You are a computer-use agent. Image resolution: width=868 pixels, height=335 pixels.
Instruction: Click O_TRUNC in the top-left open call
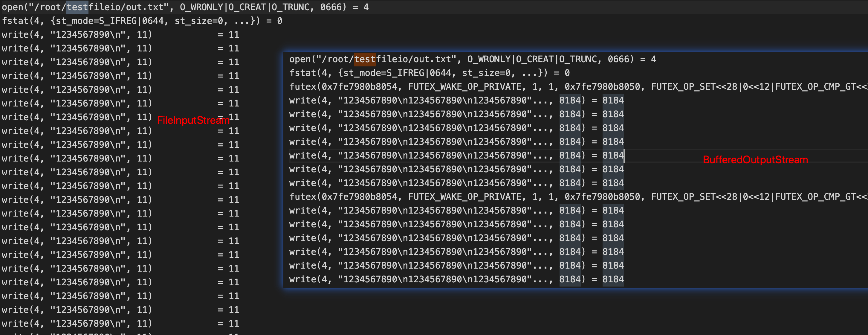pyautogui.click(x=291, y=7)
